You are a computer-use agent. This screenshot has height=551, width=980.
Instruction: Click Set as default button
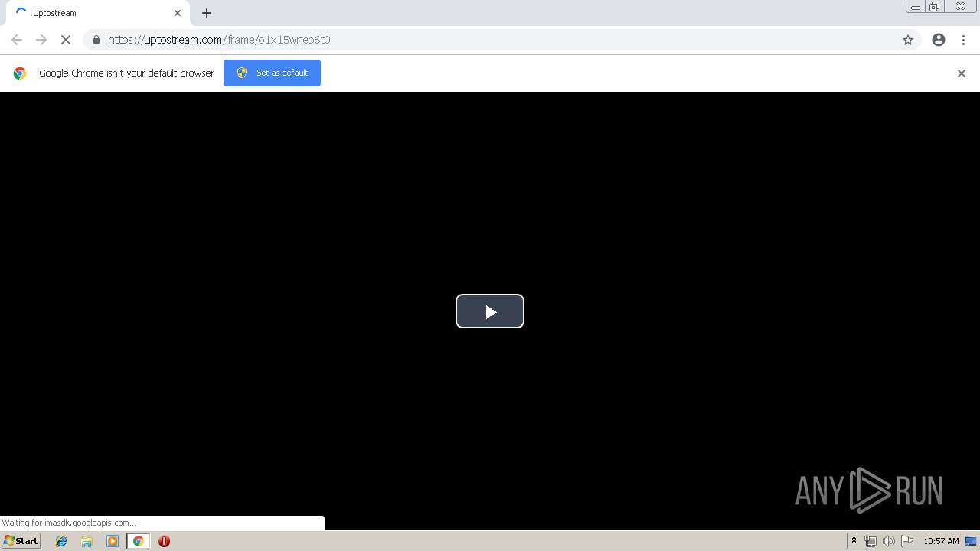point(272,73)
